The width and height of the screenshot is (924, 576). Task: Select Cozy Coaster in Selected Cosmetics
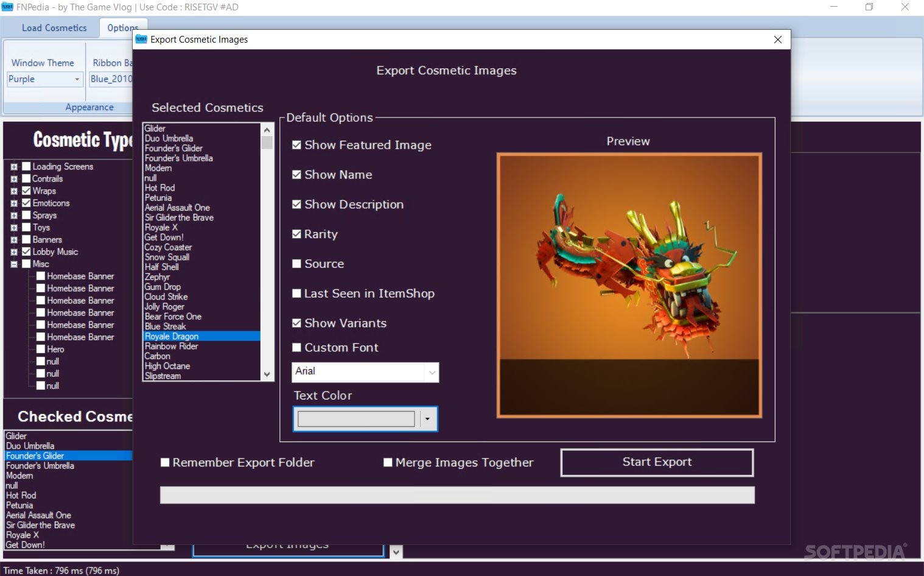201,247
